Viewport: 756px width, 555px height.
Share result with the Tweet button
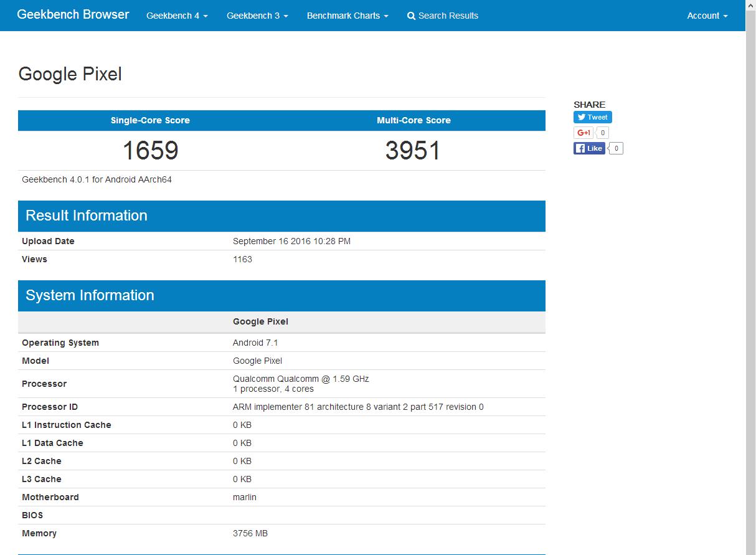point(592,117)
